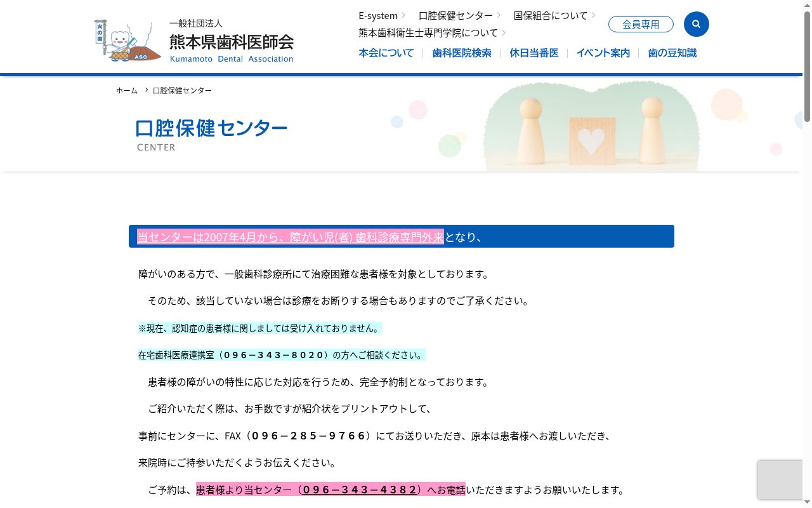Open the 会員専用 members-only button
Viewport: 812px width, 508px height.
click(x=641, y=24)
